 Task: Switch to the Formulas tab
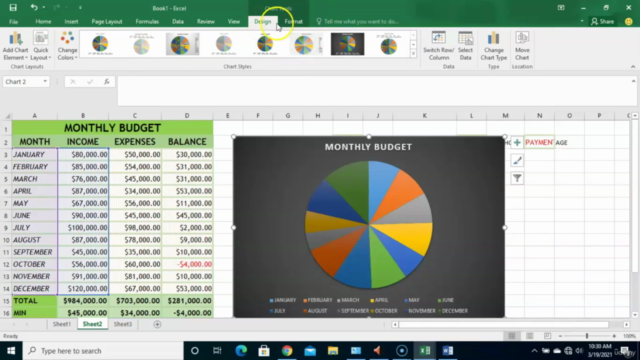(x=147, y=22)
